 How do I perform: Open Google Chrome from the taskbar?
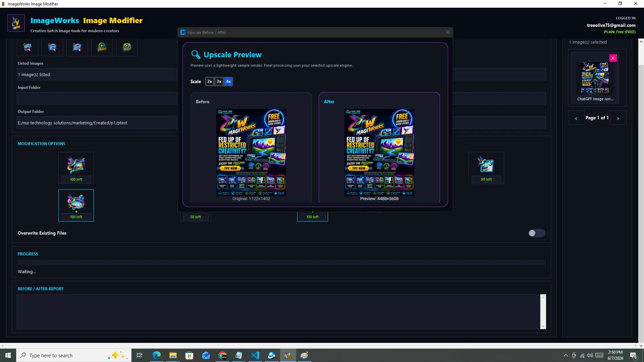(222, 355)
